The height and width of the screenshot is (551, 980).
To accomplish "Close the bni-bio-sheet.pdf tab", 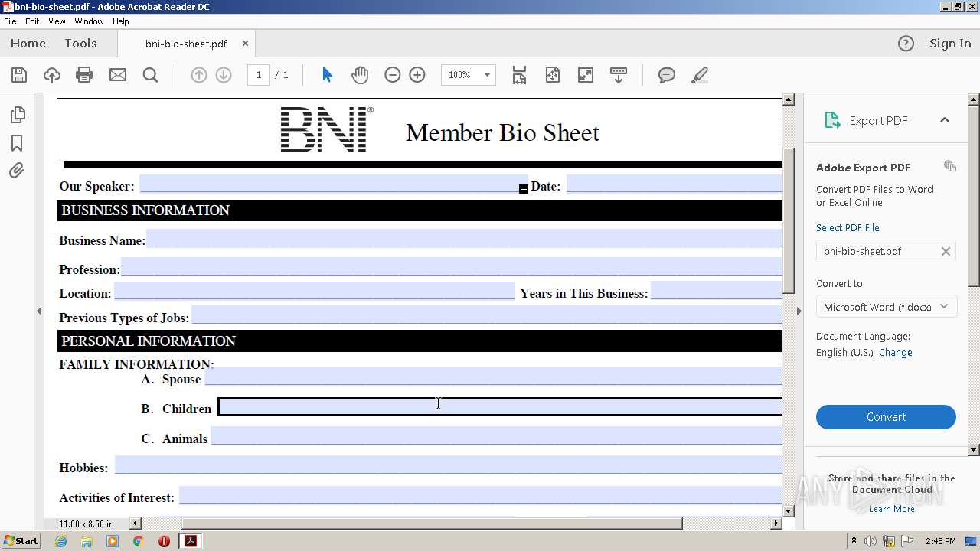I will click(x=245, y=44).
